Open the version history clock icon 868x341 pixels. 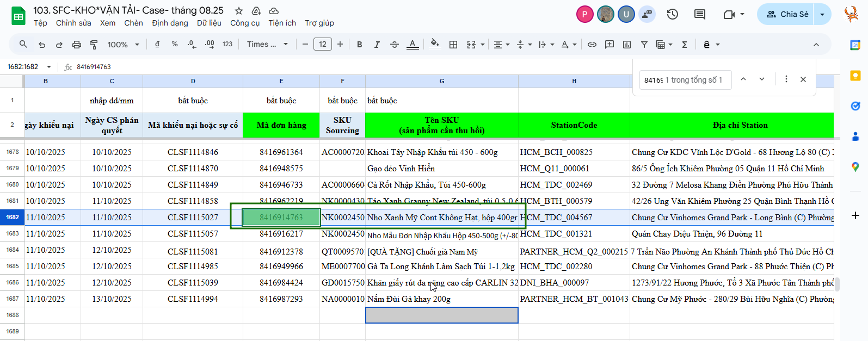673,14
